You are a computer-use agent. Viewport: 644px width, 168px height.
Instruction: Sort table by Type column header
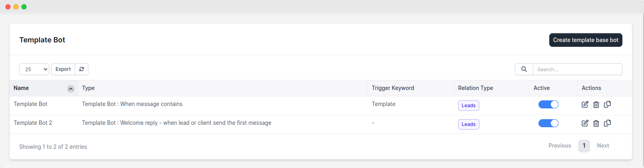click(88, 88)
